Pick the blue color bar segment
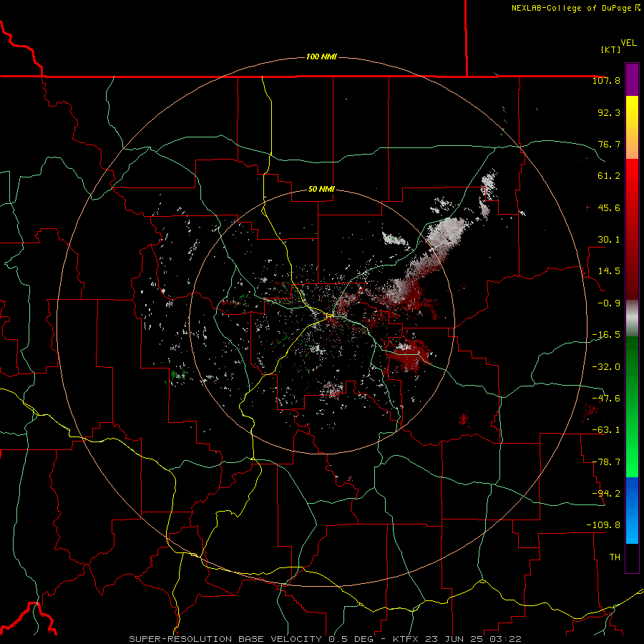Viewport: 644px width, 644px height. click(x=632, y=510)
